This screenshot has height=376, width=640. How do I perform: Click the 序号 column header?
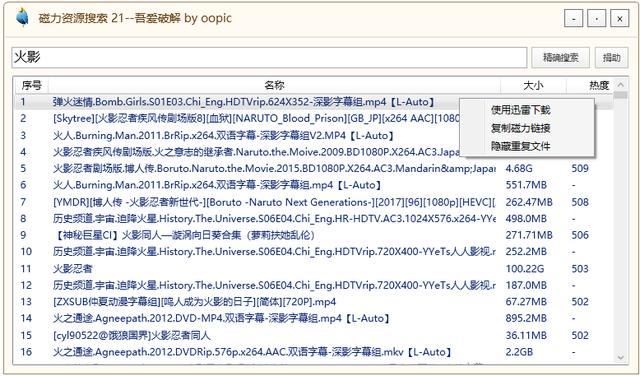coord(31,85)
